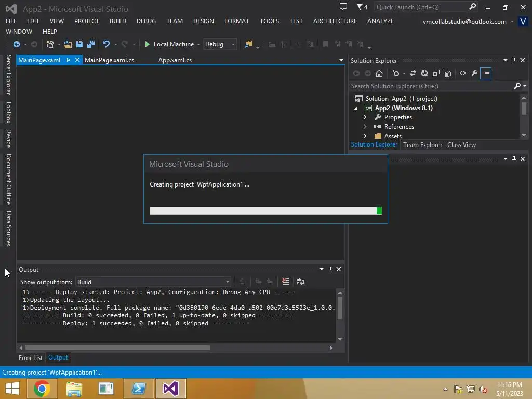Open the vmcollabstudio@outlook.com account menu
This screenshot has width=532, height=399.
[x=468, y=22]
